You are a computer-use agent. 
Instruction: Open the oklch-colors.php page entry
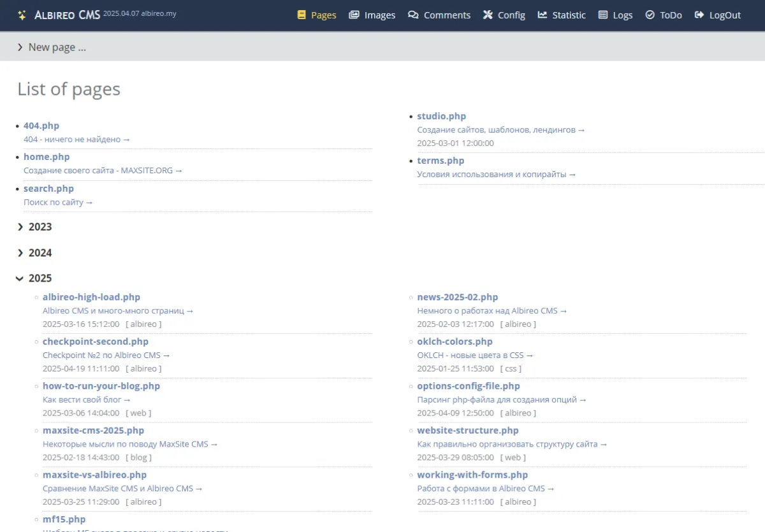coord(455,341)
